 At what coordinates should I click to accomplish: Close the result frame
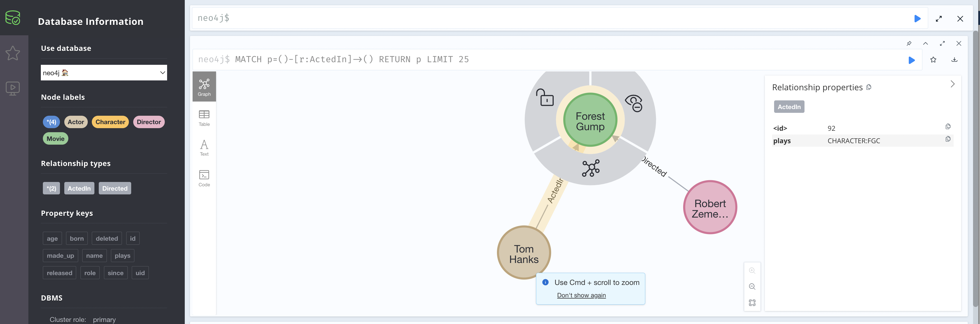959,43
